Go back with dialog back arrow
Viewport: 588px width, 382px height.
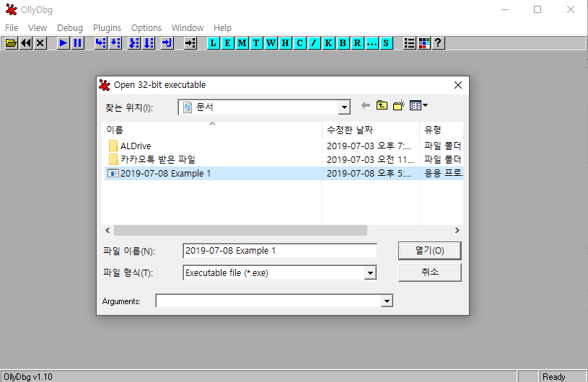[x=366, y=106]
